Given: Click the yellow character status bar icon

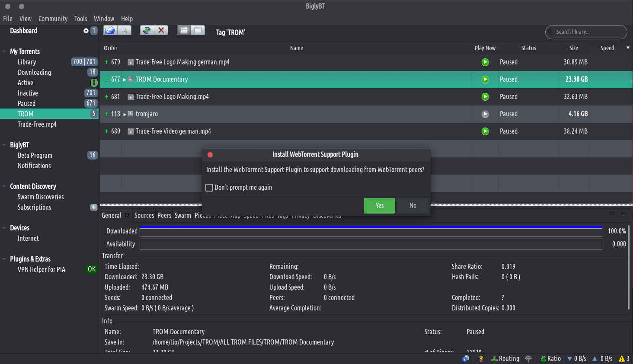Looking at the screenshot, I should pos(481,358).
